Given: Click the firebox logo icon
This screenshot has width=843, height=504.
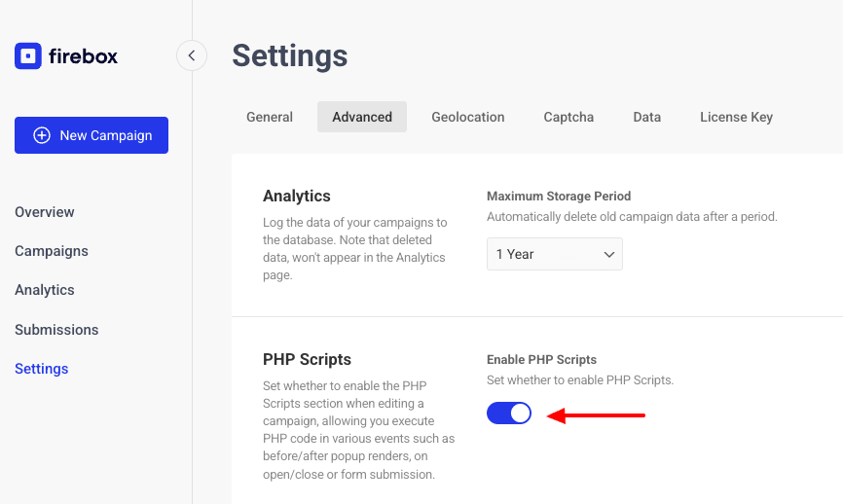Looking at the screenshot, I should pyautogui.click(x=28, y=55).
